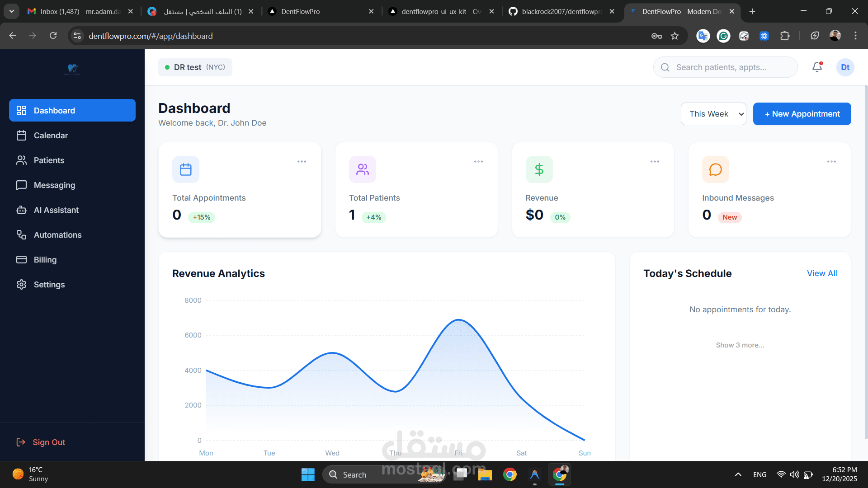Create a New Appointment
This screenshot has height=488, width=868.
[x=802, y=113]
